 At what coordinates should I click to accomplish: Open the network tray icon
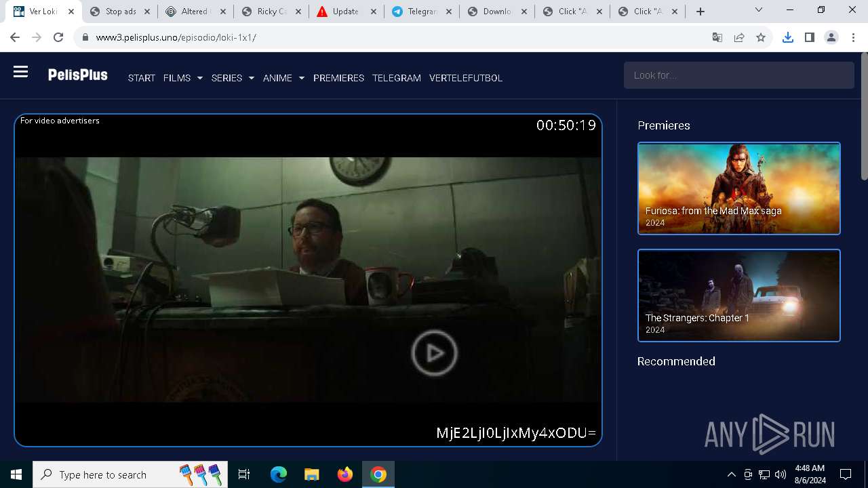[764, 474]
